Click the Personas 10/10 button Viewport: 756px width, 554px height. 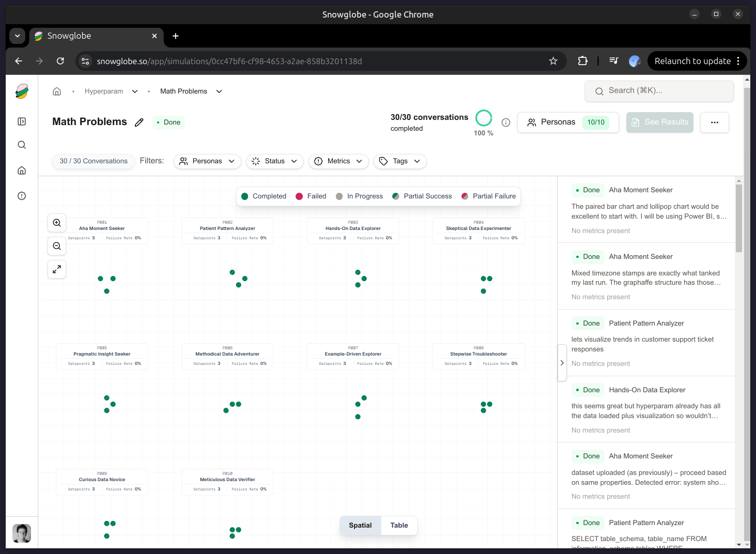tap(568, 122)
